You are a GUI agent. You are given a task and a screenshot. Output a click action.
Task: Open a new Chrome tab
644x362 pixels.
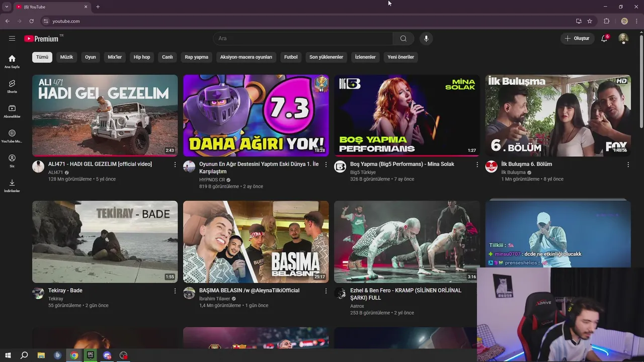point(98,7)
